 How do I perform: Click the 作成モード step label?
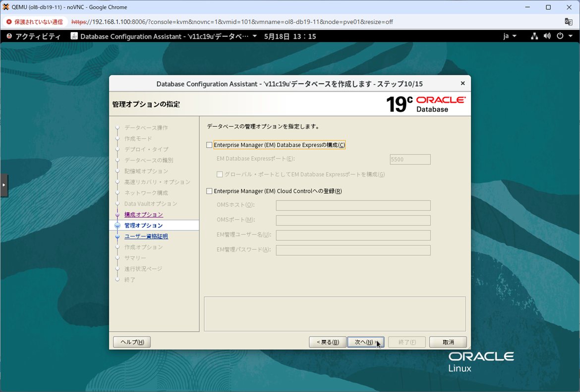pyautogui.click(x=138, y=138)
